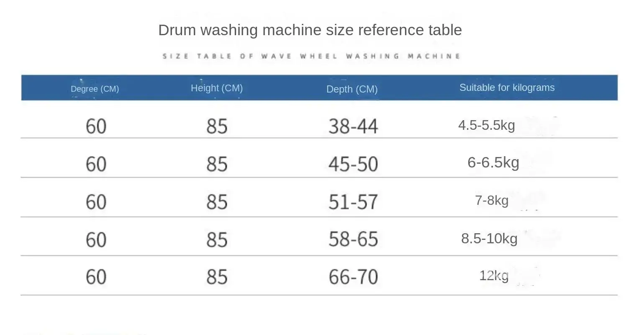This screenshot has height=335, width=644.
Task: Click the 85 height in the 6-6.5kg row
Action: click(217, 164)
